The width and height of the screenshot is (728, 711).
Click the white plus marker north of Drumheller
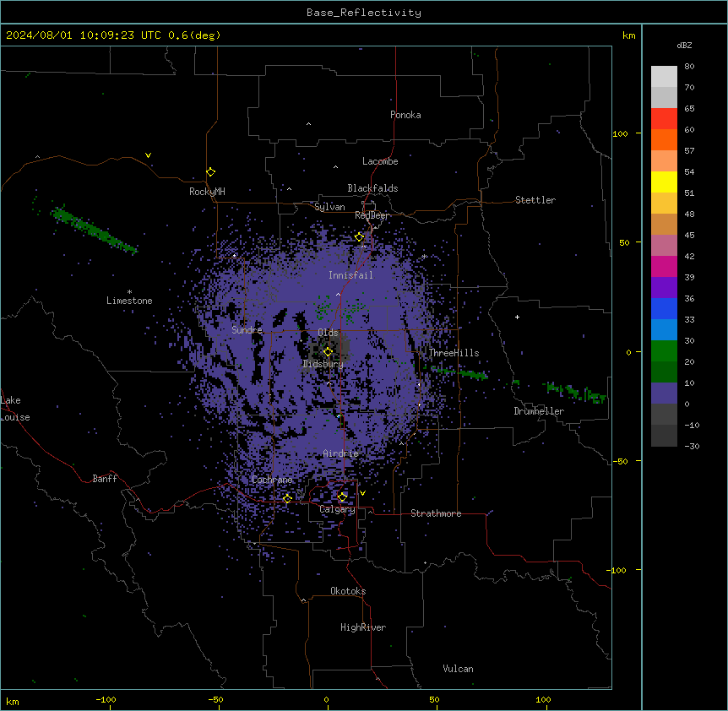(517, 317)
